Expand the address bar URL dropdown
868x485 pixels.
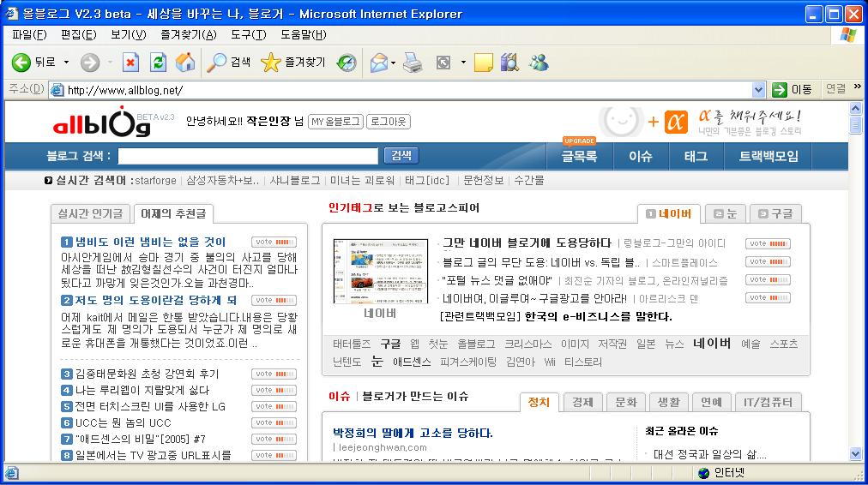(x=758, y=90)
